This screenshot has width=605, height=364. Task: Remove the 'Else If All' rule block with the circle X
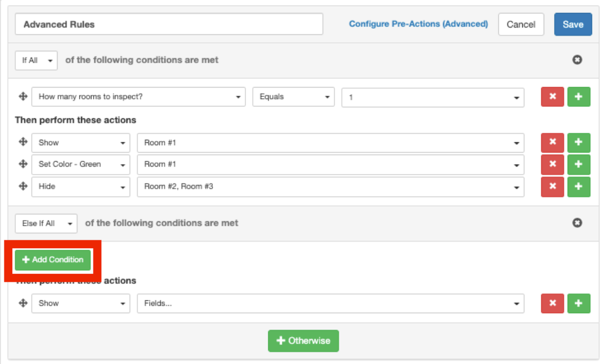pyautogui.click(x=577, y=223)
